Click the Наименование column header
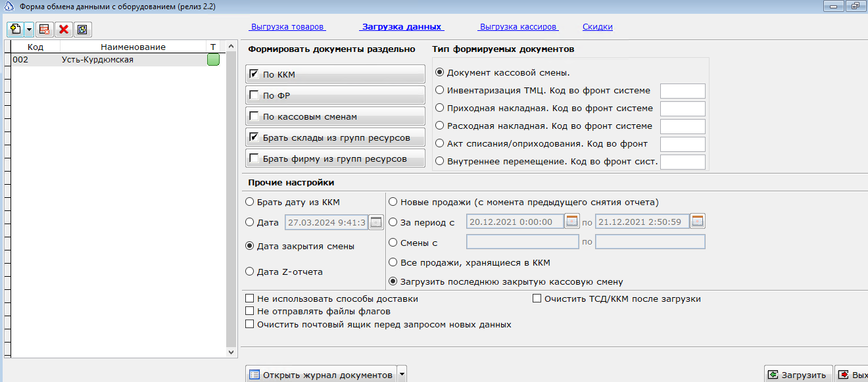This screenshot has height=382, width=868. click(133, 47)
